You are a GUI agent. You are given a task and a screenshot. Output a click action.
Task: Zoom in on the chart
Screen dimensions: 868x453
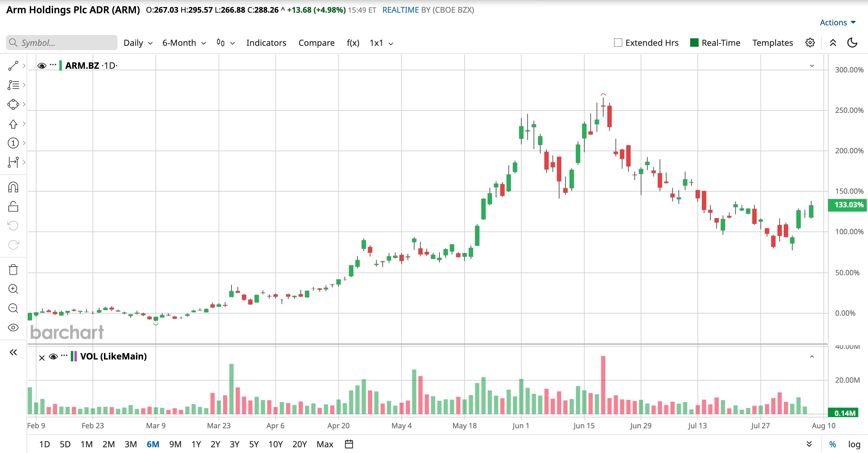coord(13,289)
